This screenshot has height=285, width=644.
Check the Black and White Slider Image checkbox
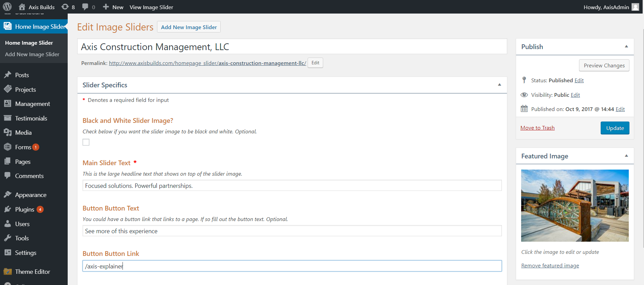tap(86, 142)
